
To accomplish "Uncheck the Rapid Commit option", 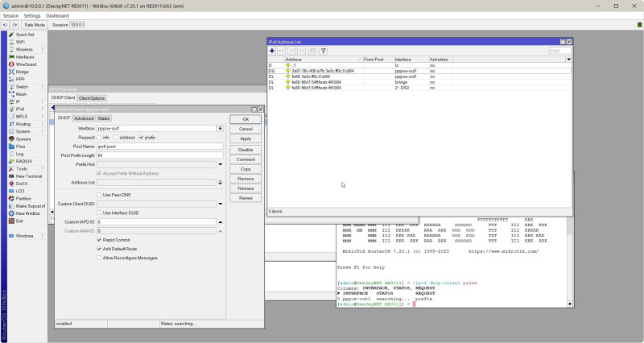I will (99, 239).
